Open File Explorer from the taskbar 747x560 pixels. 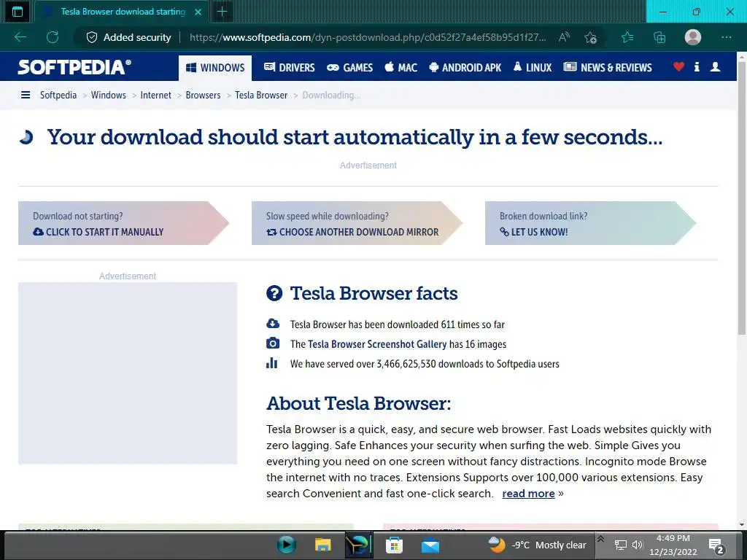(x=322, y=545)
